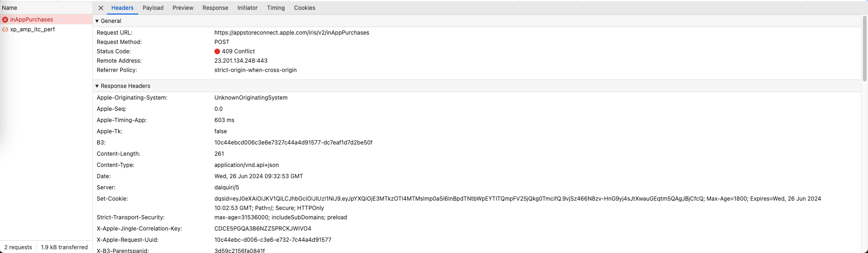Select the Headers tab
The width and height of the screenshot is (868, 253).
(122, 8)
